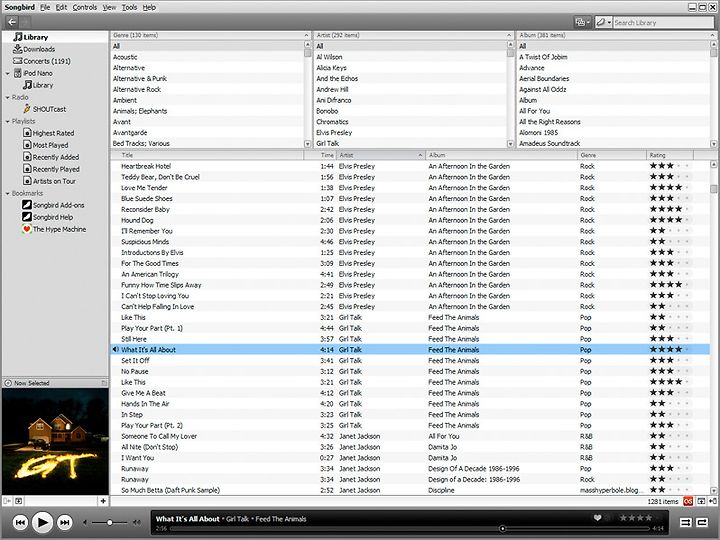
Task: Collapse the Bookmarks section
Action: click(7, 193)
